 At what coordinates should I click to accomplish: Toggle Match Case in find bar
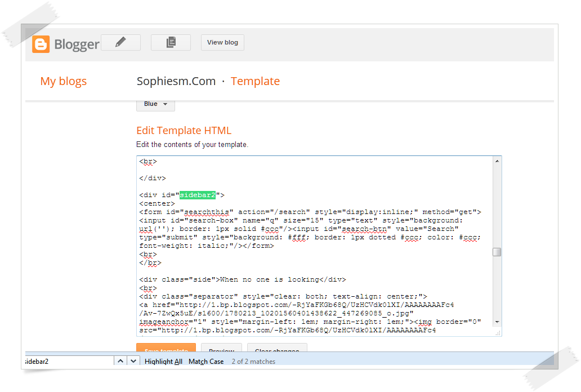tap(206, 362)
